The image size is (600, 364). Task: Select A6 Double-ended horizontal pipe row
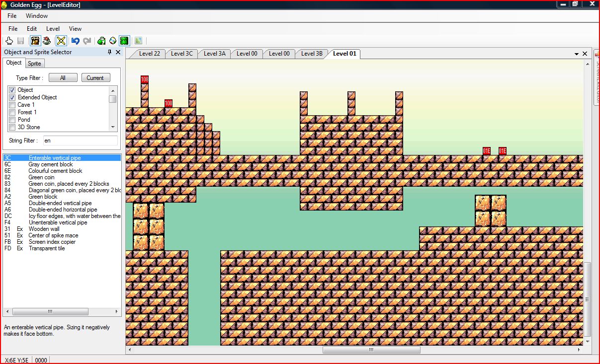62,210
